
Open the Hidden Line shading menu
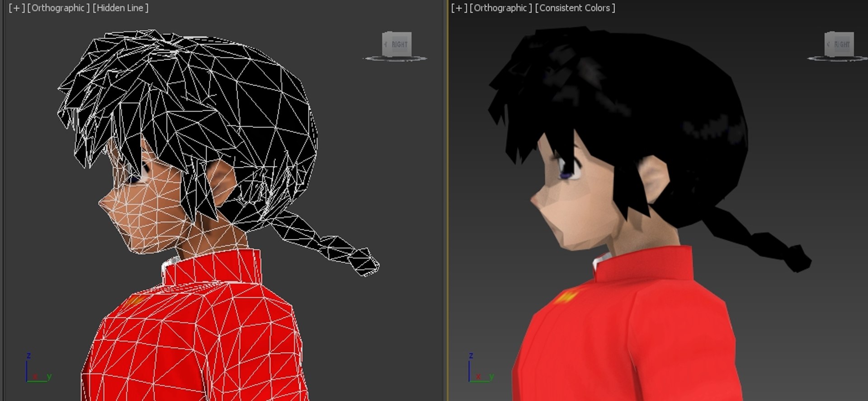point(120,8)
